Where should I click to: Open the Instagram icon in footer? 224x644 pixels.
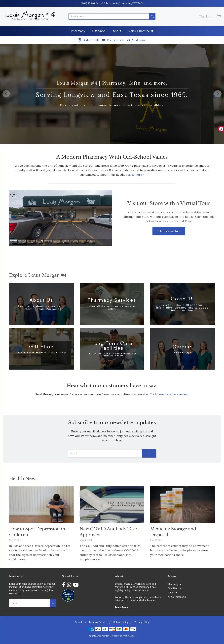click(x=69, y=585)
